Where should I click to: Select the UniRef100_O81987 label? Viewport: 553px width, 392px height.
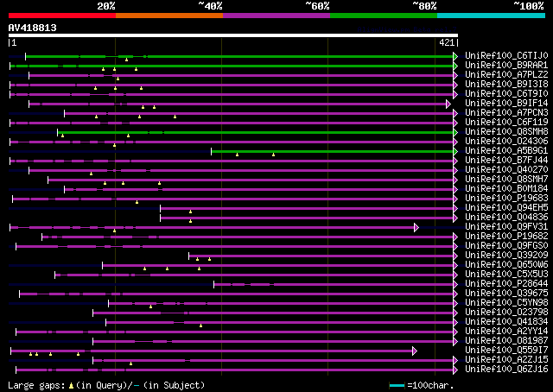point(506,341)
